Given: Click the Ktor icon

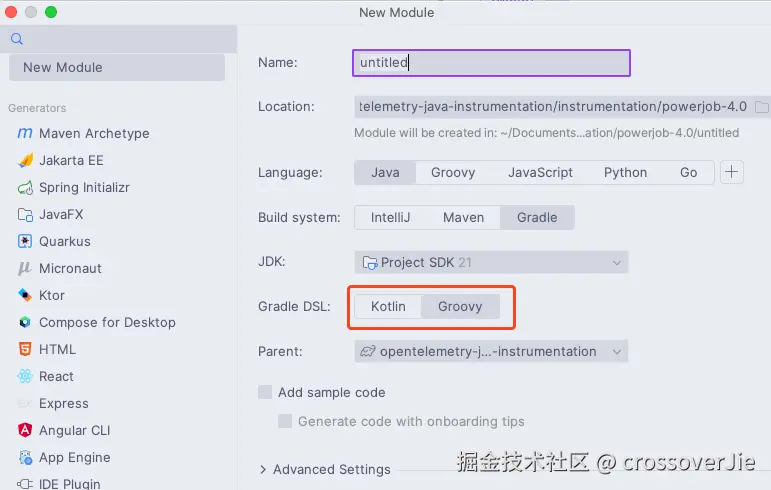Looking at the screenshot, I should [25, 295].
